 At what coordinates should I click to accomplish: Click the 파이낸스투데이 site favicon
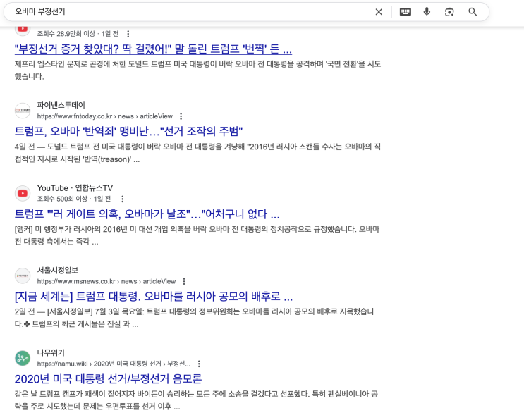(23, 111)
